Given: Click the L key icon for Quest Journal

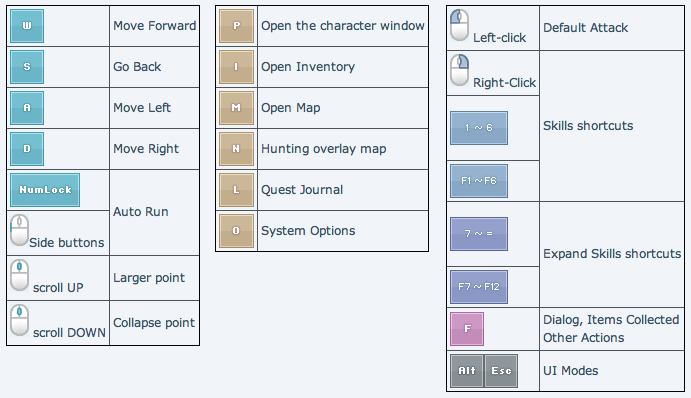Looking at the screenshot, I should coord(237,190).
